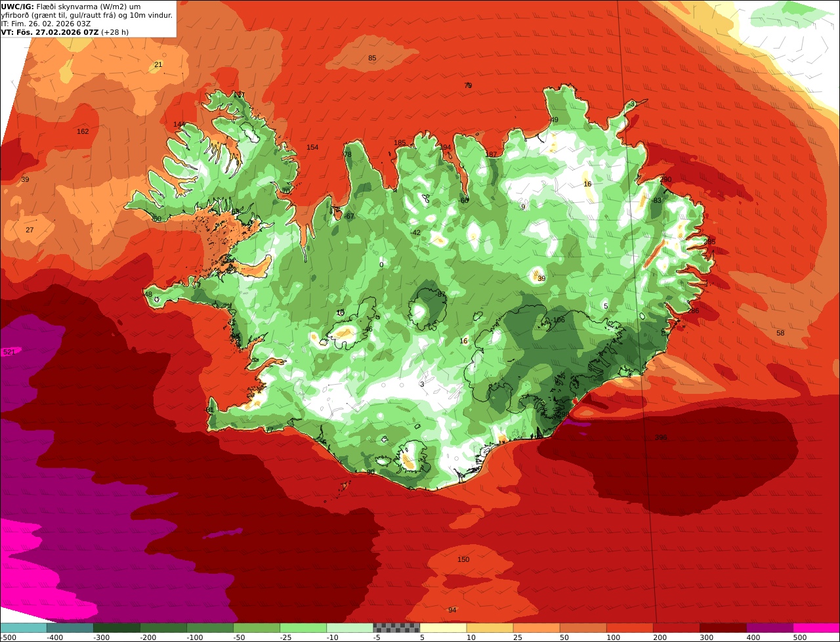Select the dark maroon swatch between 300 and 400
Screen dimensions: 840x642
tap(723, 628)
